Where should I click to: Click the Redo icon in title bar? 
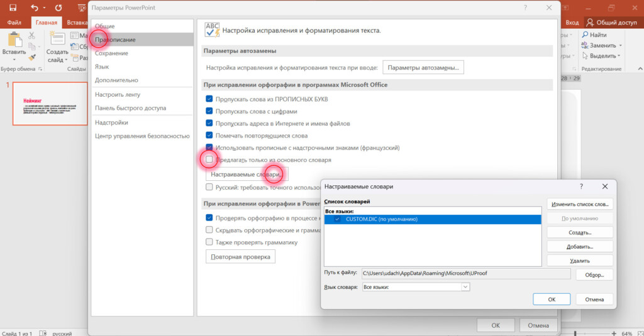click(58, 8)
